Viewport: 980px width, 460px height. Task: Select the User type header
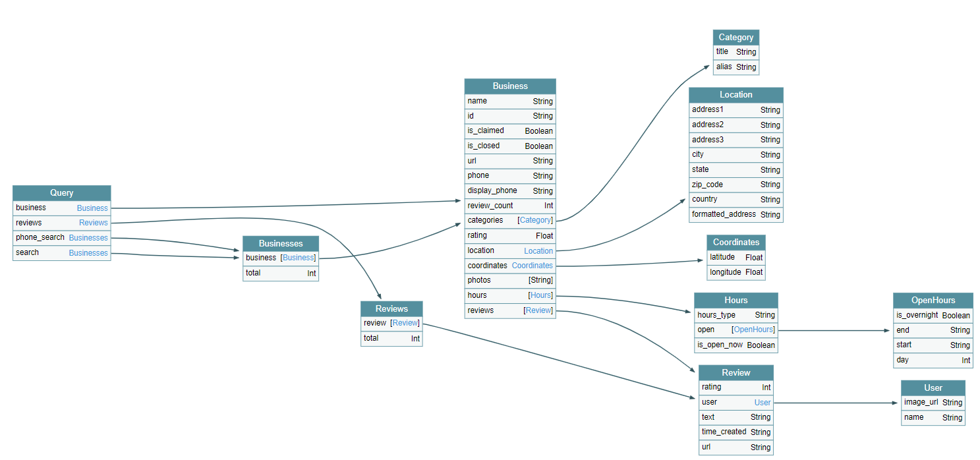click(x=933, y=388)
